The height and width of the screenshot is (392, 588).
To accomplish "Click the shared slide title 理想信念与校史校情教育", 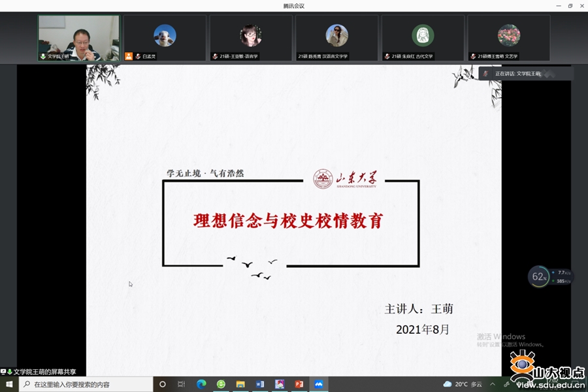I will pos(288,221).
